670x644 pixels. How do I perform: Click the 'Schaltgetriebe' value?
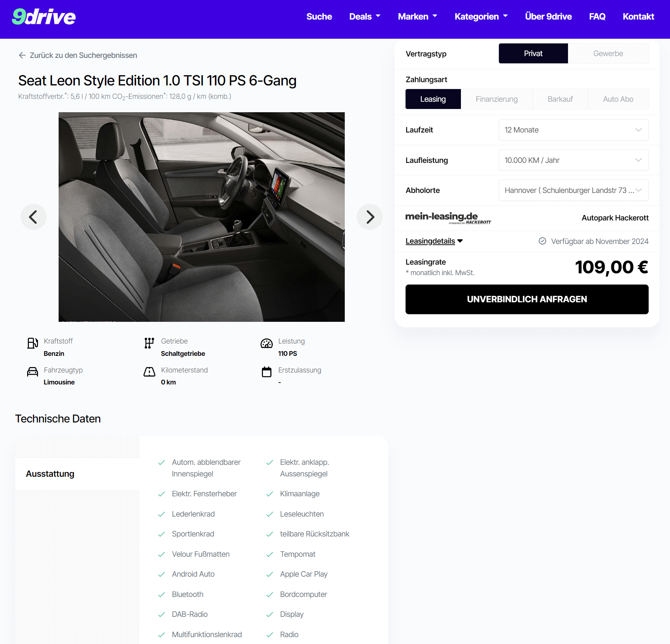(183, 354)
